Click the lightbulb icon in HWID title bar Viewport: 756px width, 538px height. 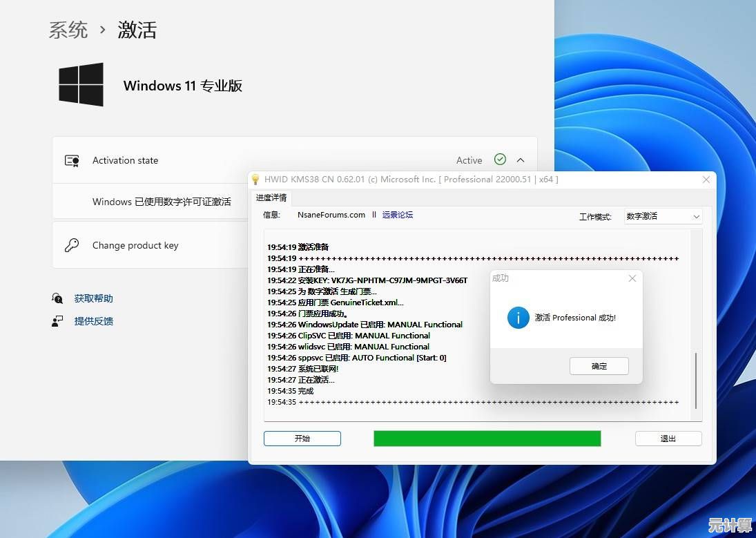[255, 180]
